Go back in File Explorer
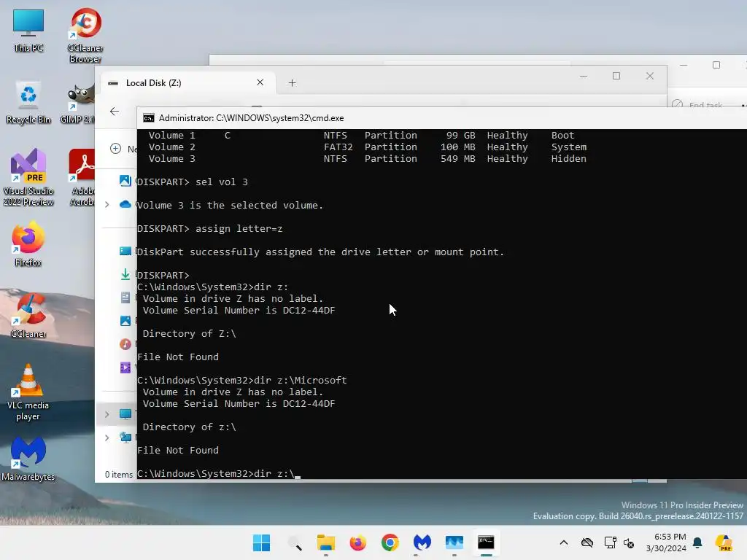747x560 pixels. pos(115,112)
